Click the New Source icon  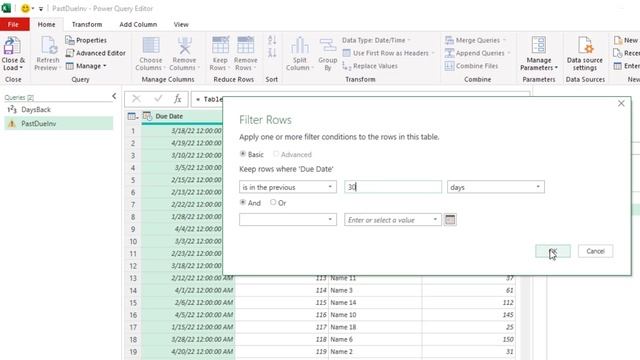[x=618, y=40]
